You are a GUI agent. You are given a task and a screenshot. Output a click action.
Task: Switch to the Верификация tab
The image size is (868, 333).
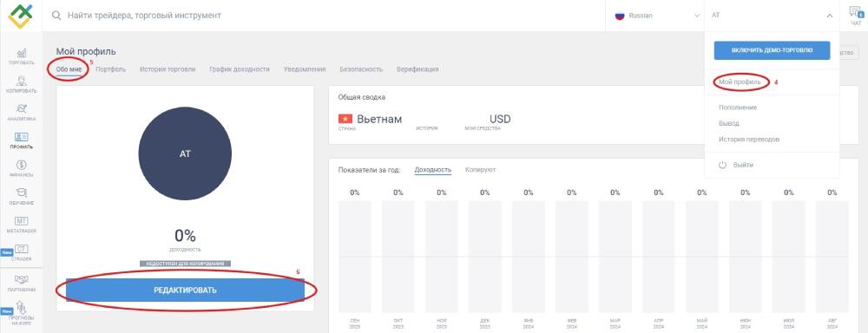418,69
